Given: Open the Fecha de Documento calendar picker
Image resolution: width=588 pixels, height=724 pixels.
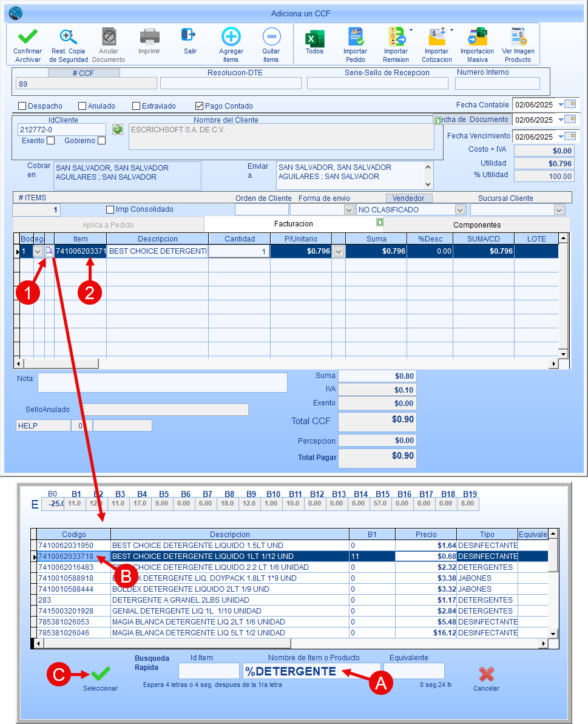Looking at the screenshot, I should click(570, 120).
